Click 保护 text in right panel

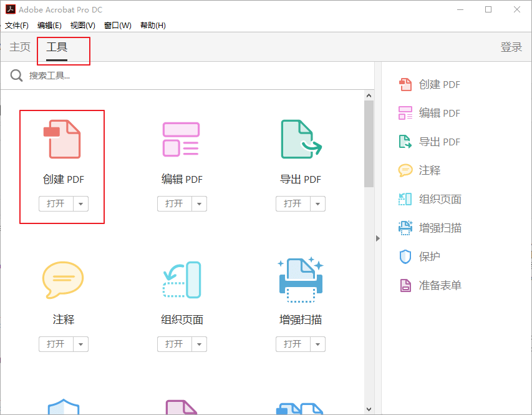[430, 256]
